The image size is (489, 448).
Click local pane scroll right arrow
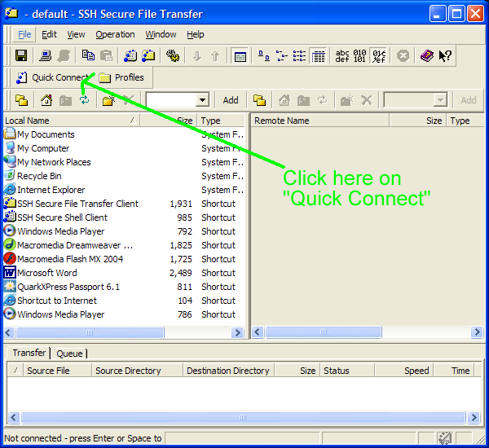tap(238, 332)
